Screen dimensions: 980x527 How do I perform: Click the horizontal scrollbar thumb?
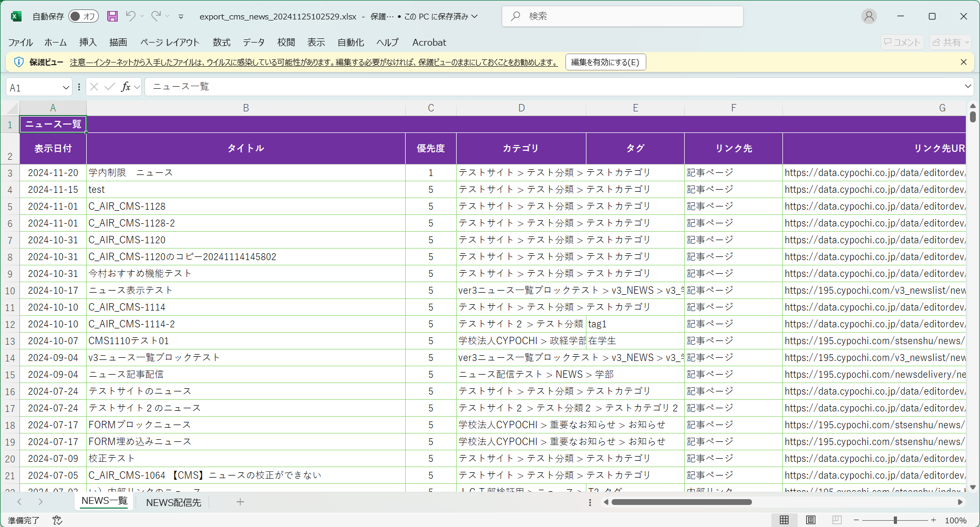click(x=682, y=502)
